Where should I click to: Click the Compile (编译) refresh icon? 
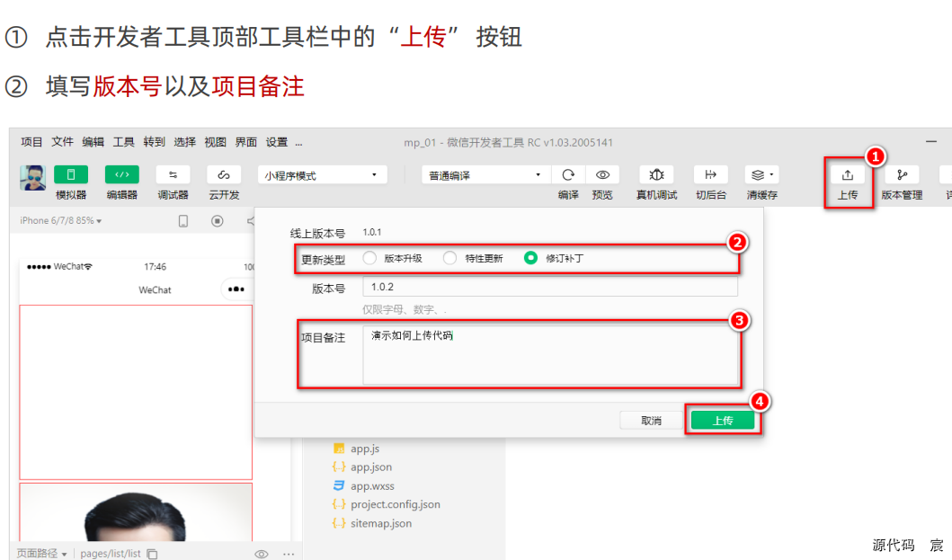(x=568, y=175)
